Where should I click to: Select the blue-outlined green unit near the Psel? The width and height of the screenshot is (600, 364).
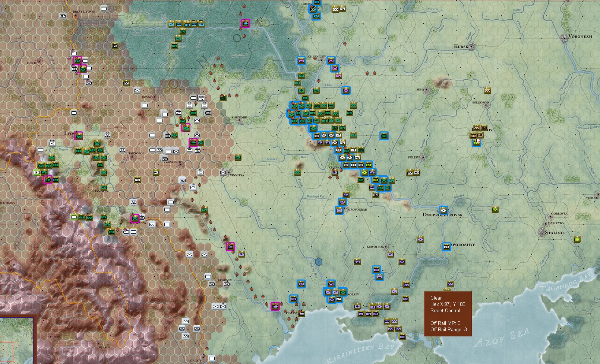coord(384,136)
